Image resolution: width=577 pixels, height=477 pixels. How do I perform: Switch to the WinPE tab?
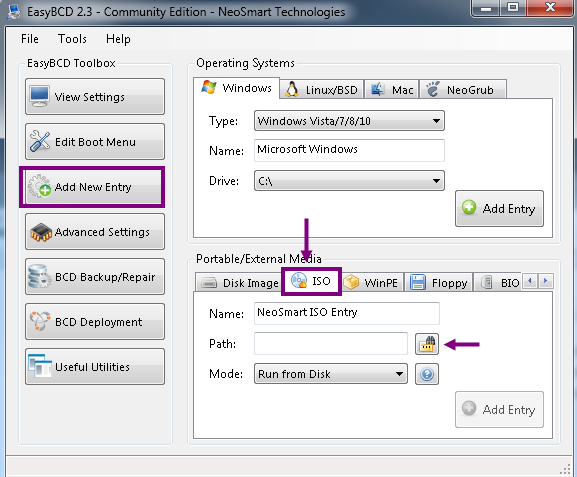(x=372, y=283)
